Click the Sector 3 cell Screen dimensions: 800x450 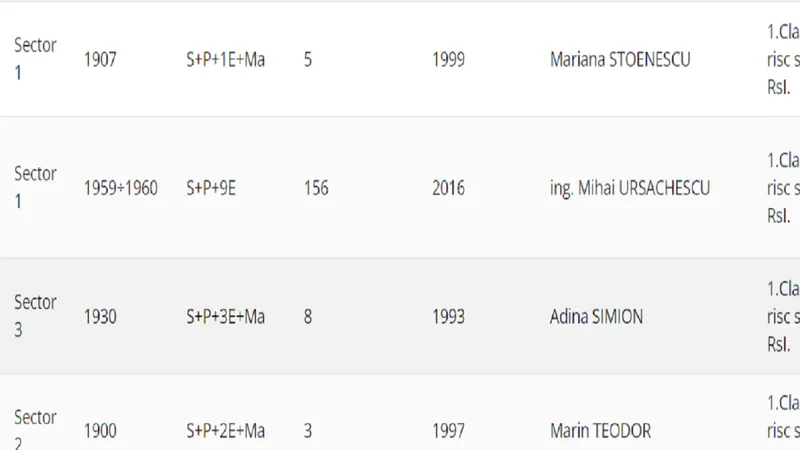(x=35, y=316)
